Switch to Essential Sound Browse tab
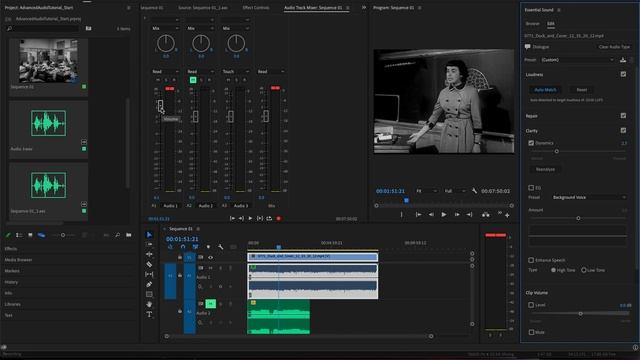 (532, 24)
